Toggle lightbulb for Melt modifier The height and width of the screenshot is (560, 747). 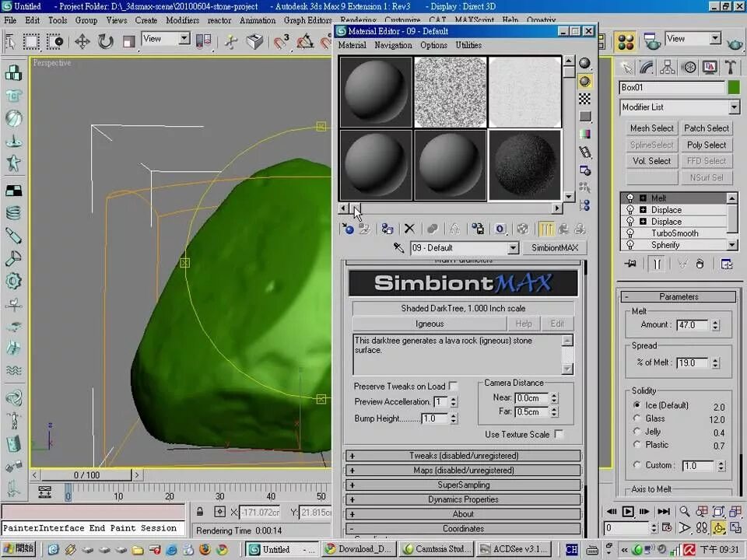click(x=630, y=198)
